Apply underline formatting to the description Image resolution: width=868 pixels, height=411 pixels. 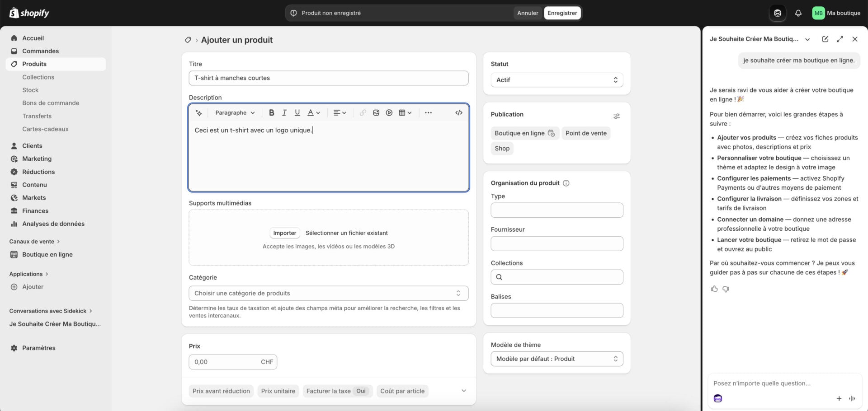[x=297, y=112]
